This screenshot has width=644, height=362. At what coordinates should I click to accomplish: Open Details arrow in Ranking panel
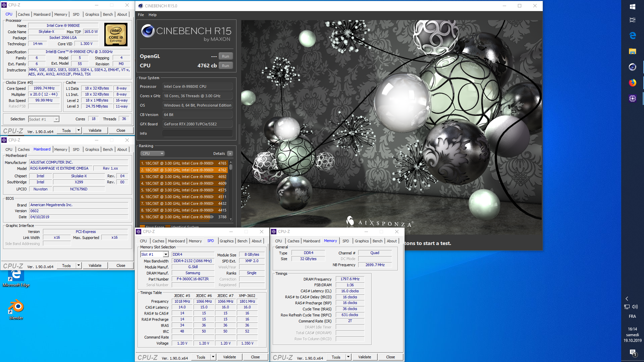pyautogui.click(x=230, y=154)
